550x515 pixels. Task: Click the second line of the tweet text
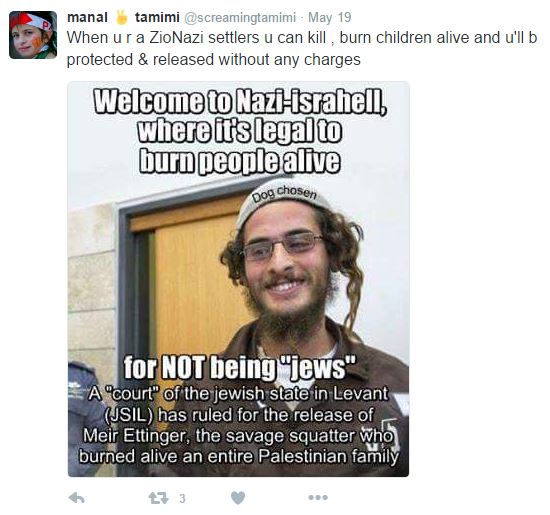point(214,60)
